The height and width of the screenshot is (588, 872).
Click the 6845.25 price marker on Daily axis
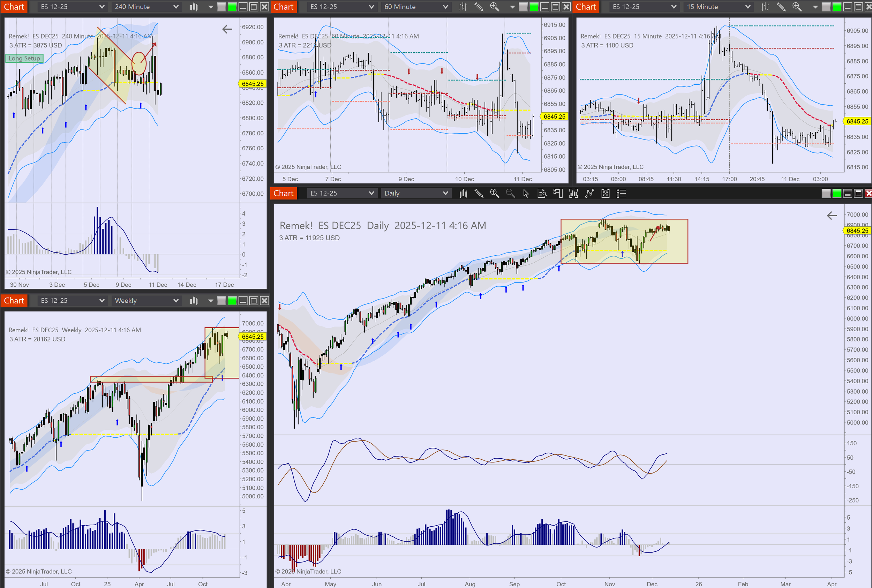857,231
